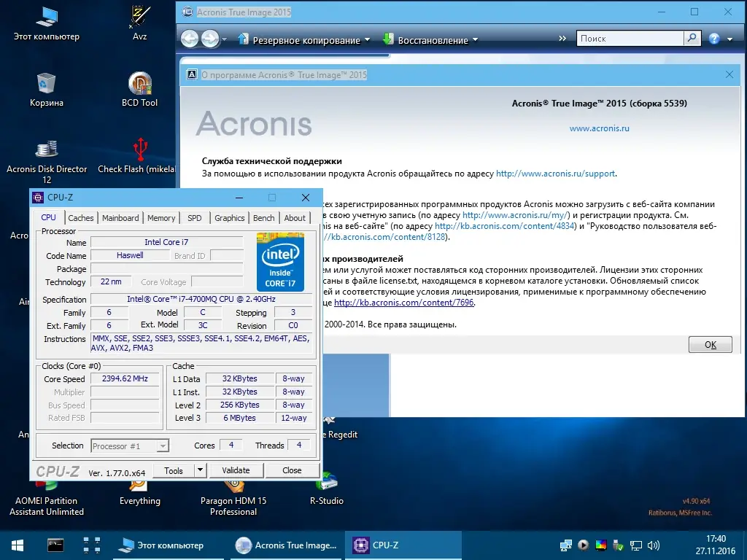Select the Корзина recycle bin icon
The width and height of the screenshot is (747, 560).
pos(46,90)
